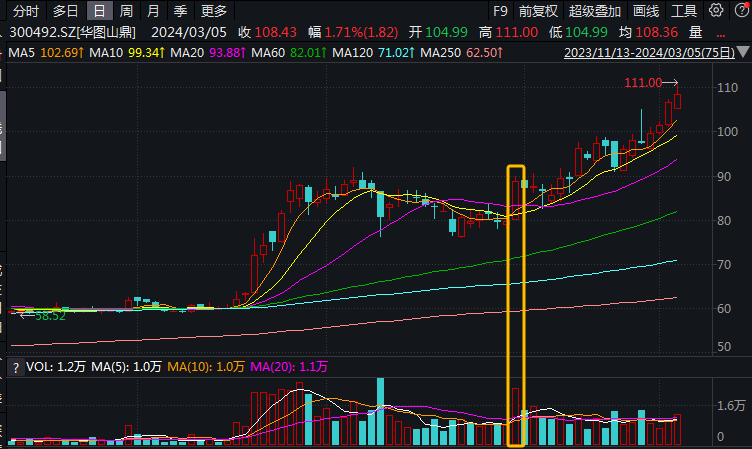Viewport: 752px width, 449px height.
Task: Open the 工具 tools menu
Action: 684,11
